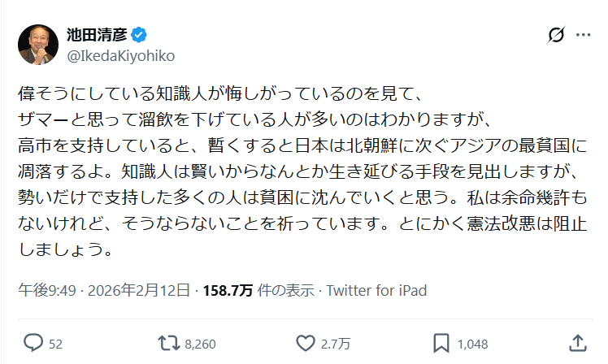Click the reply count 52
608x364 pixels.
pyautogui.click(x=55, y=344)
